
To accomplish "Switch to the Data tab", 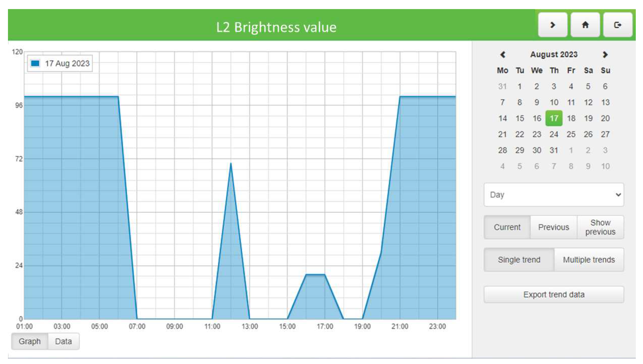I will point(63,341).
